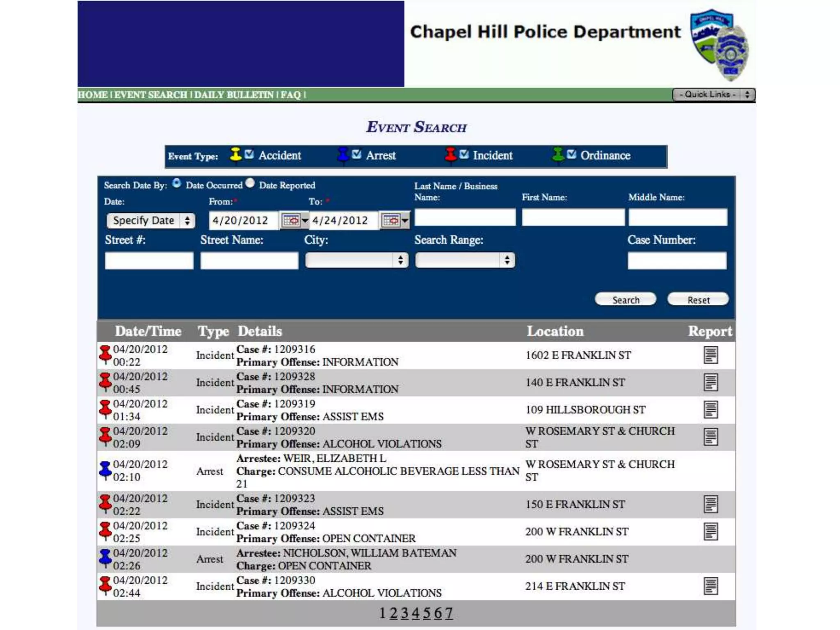The height and width of the screenshot is (630, 840).
Task: Open report for case 1209316
Action: tap(710, 355)
